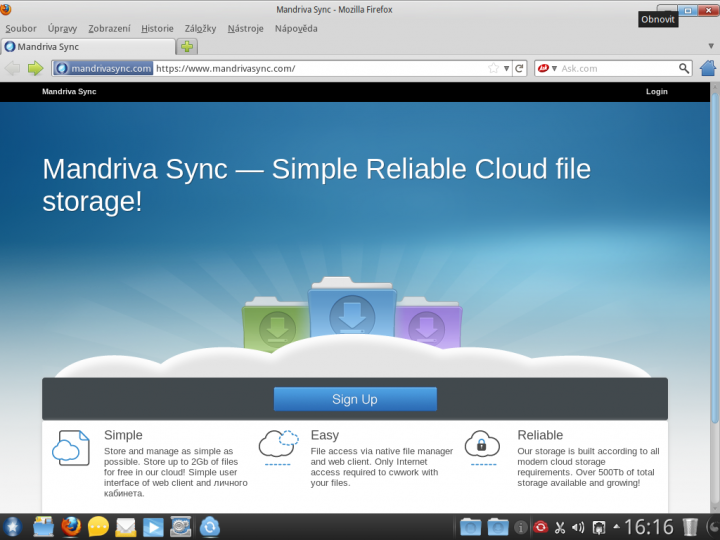This screenshot has height=540, width=720.
Task: Go forward with the green arrow
Action: pos(35,68)
